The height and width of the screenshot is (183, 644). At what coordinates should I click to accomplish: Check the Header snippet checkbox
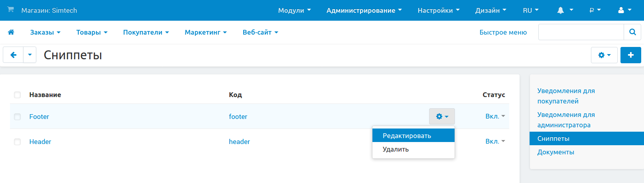pyautogui.click(x=17, y=142)
